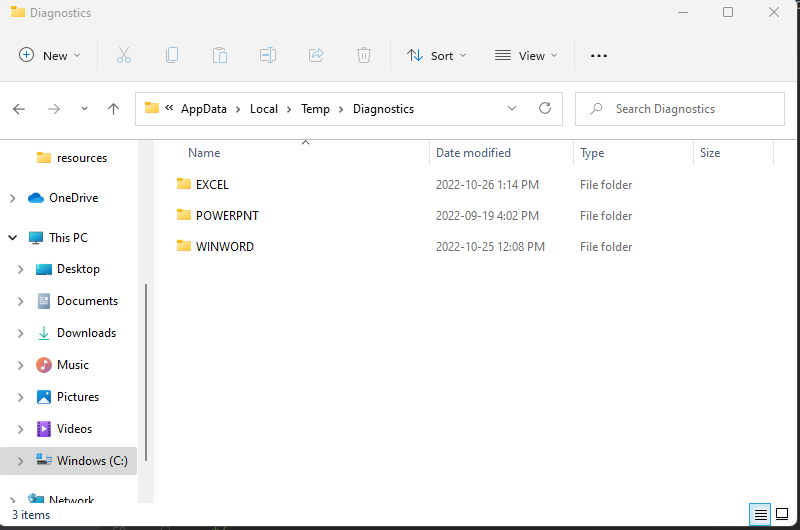Image resolution: width=800 pixels, height=530 pixels.
Task: Select the WINWORD folder
Action: point(224,247)
